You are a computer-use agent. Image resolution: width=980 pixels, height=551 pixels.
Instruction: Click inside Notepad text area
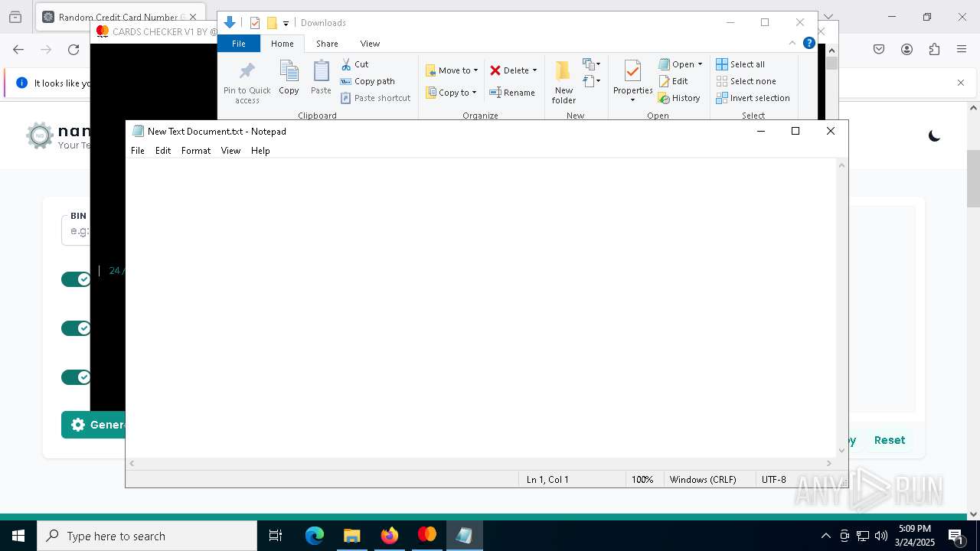(481, 308)
